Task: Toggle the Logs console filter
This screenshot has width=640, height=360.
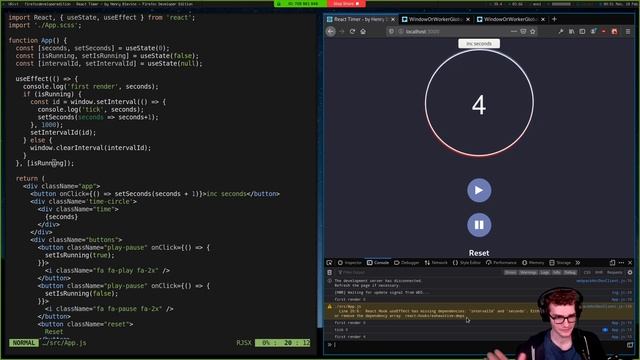Action: pyautogui.click(x=544, y=272)
